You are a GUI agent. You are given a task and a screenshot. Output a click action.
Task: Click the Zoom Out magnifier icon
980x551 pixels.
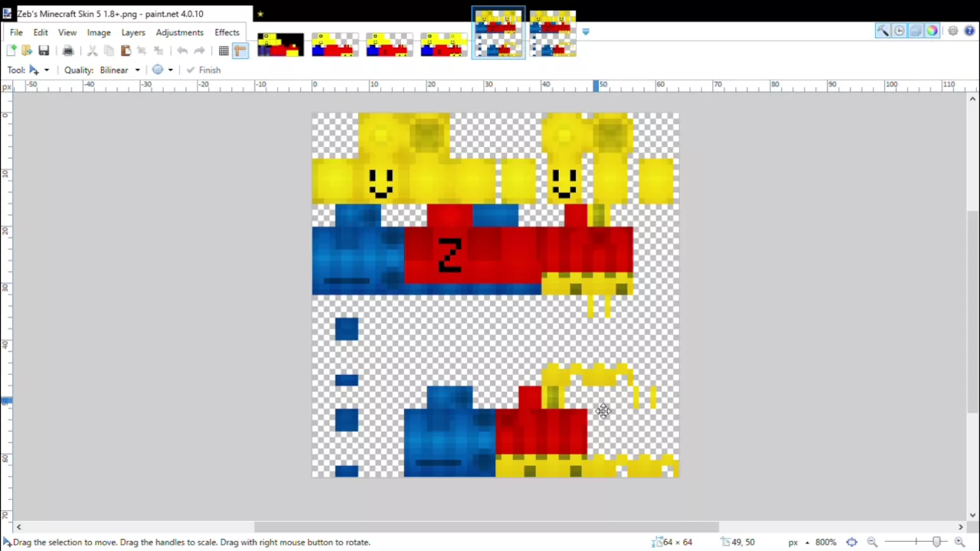point(872,542)
